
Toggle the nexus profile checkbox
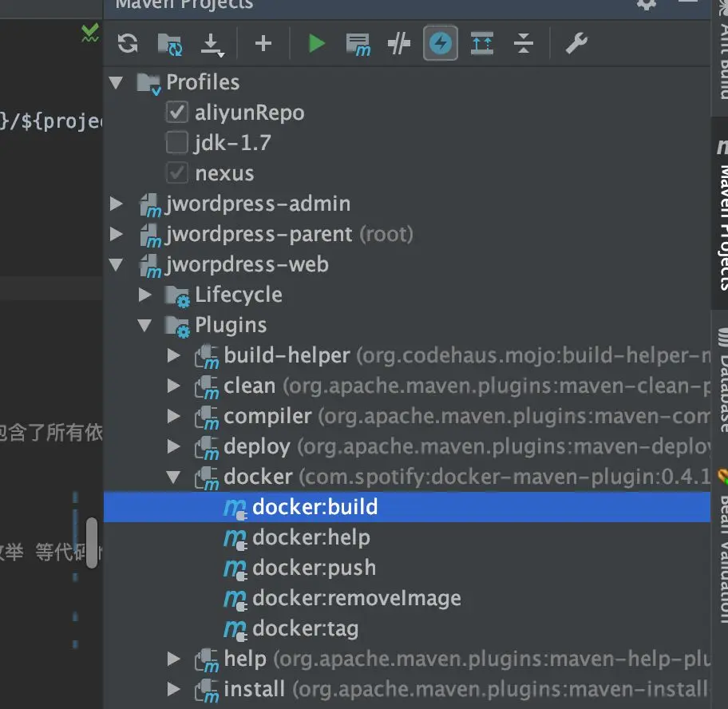tap(177, 172)
